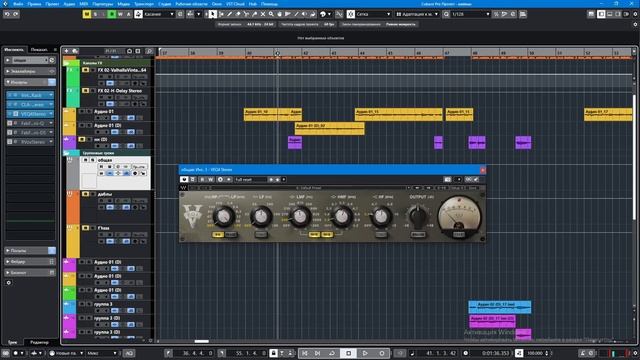
Task: Open the Транспорт menu
Action: coord(144,4)
